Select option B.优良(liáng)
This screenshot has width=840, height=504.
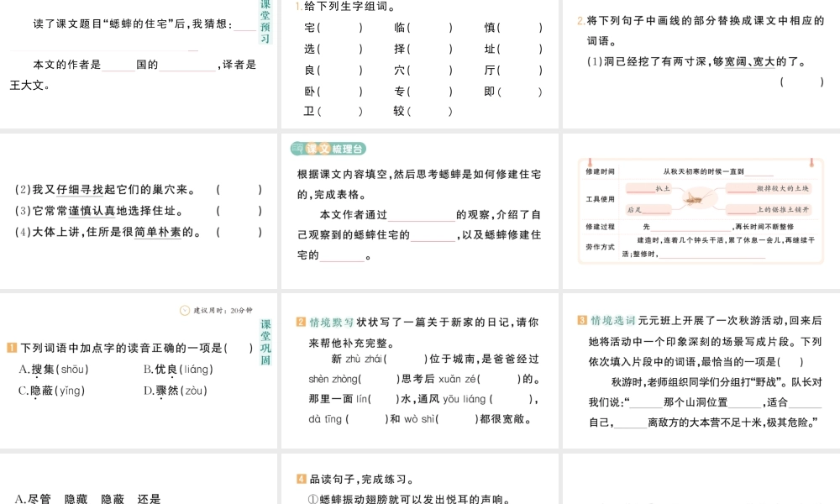(178, 370)
